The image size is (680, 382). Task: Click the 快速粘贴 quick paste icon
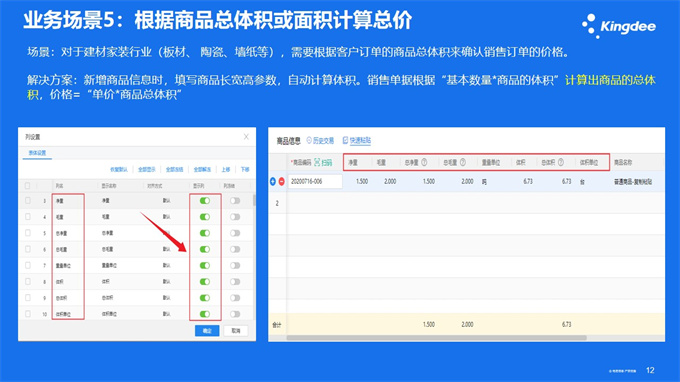click(x=345, y=140)
